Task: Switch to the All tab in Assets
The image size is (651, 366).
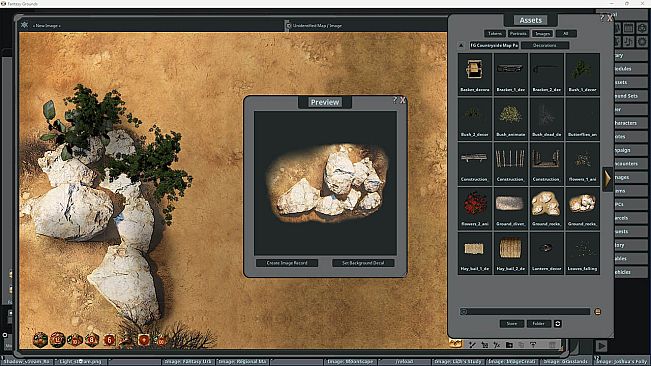Action: pyautogui.click(x=565, y=34)
